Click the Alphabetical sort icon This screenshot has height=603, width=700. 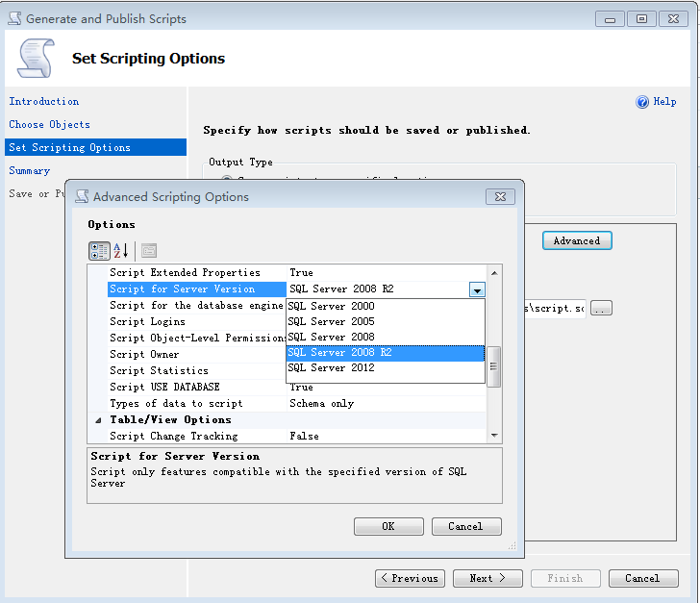click(x=121, y=251)
